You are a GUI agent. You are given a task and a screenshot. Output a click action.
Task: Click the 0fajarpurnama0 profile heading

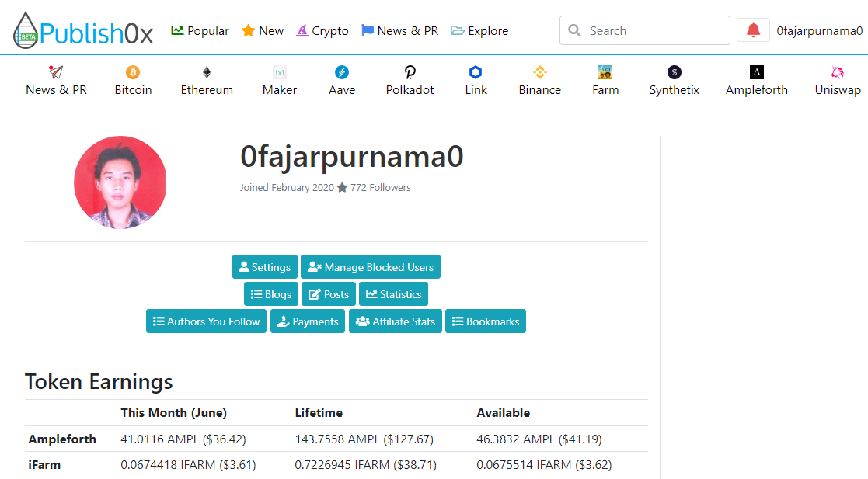(351, 157)
